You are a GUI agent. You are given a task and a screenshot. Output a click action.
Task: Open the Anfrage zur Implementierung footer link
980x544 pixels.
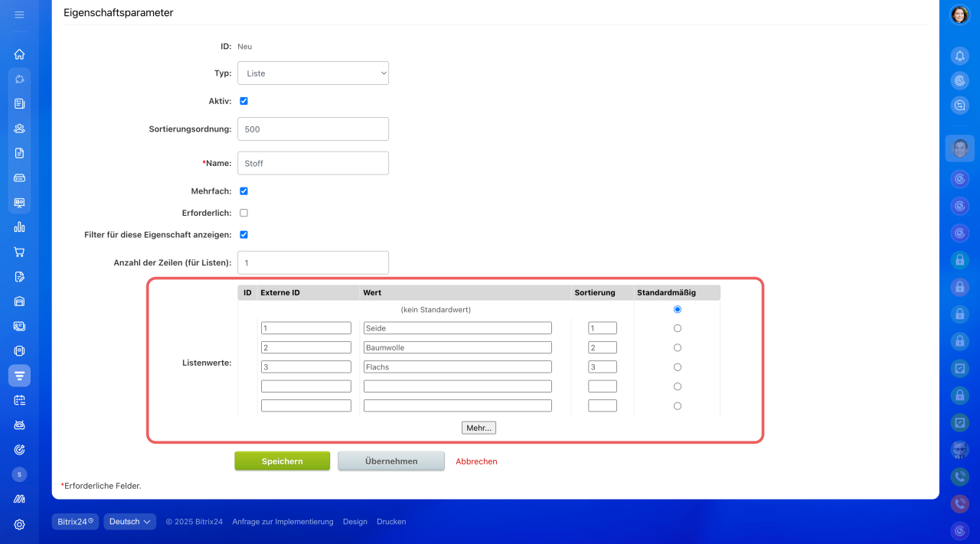(x=283, y=522)
